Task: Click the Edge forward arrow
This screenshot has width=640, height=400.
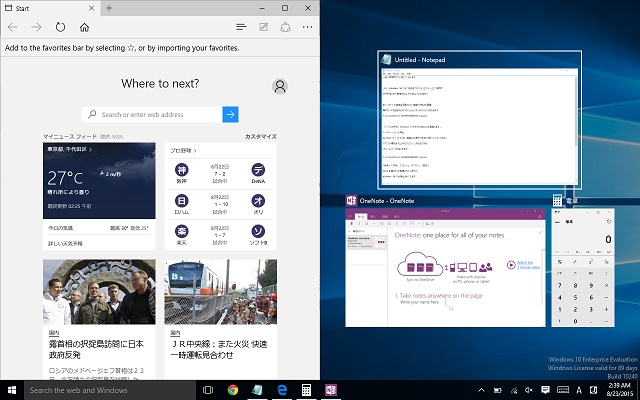Action: [36, 27]
